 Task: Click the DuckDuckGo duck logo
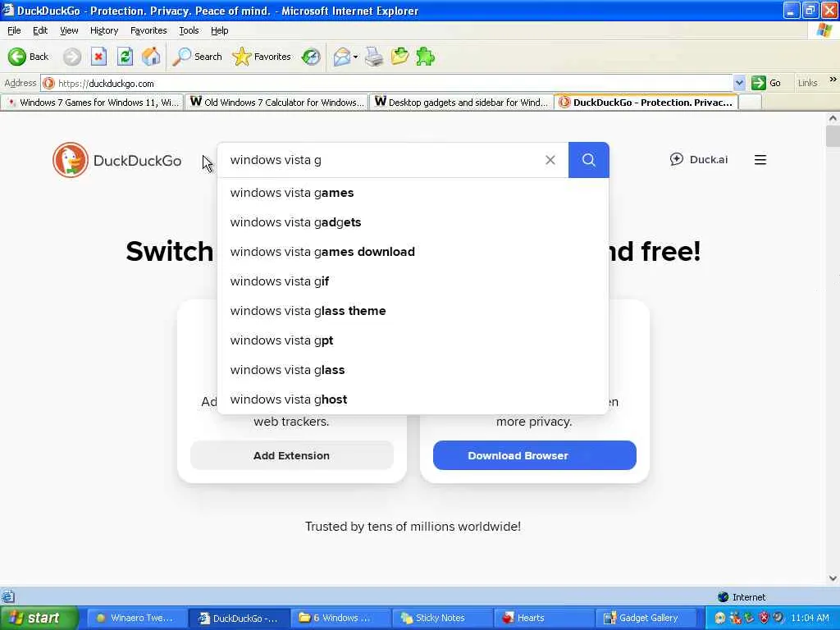click(x=71, y=160)
